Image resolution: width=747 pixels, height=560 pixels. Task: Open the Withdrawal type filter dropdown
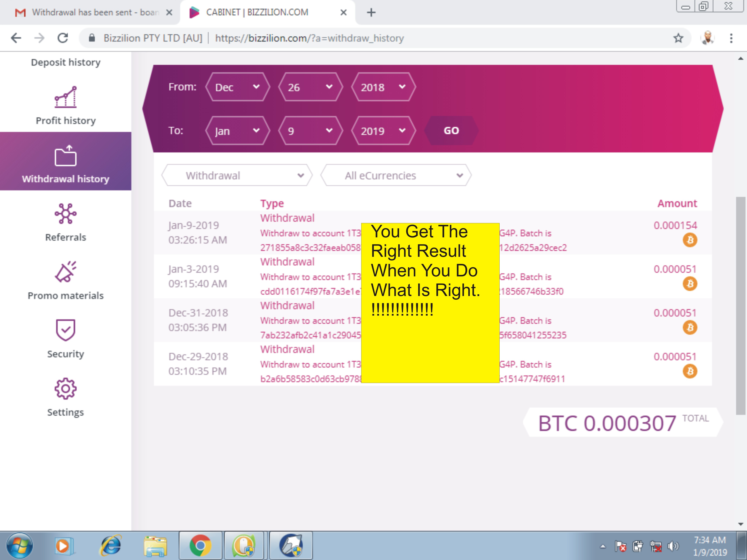(237, 176)
